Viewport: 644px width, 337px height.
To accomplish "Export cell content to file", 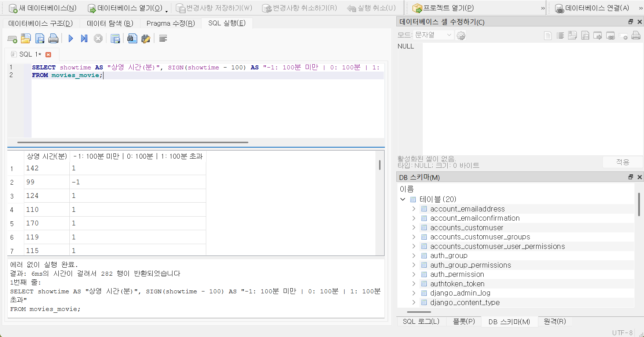I will (x=585, y=36).
